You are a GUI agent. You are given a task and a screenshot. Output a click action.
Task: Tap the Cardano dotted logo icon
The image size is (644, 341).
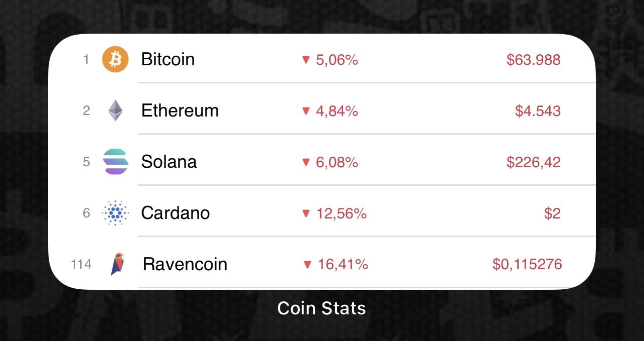point(115,213)
